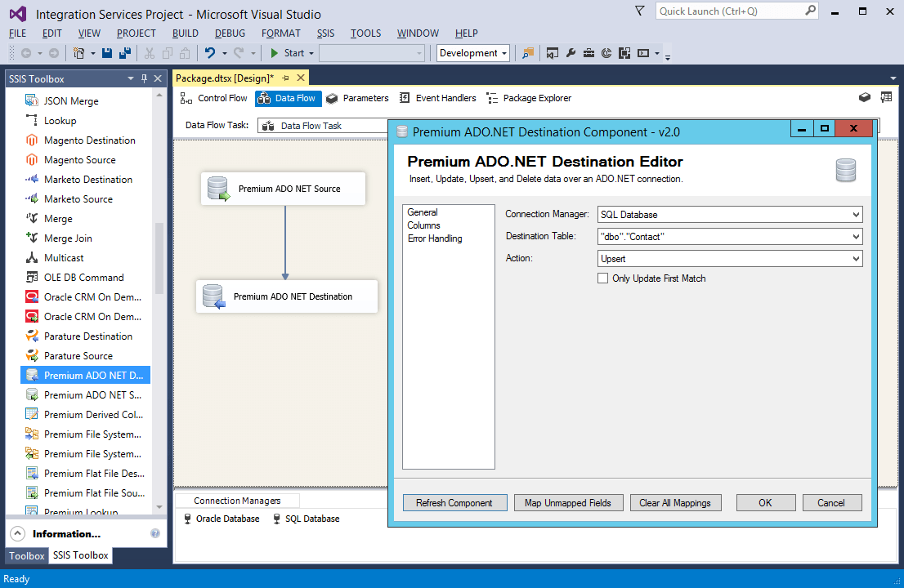Image resolution: width=904 pixels, height=588 pixels.
Task: Open the Action dropdown set to Upsert
Action: click(856, 259)
